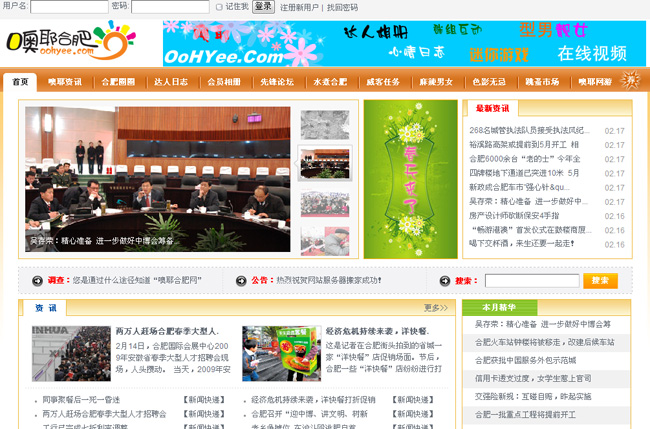
Task: Open the 噢耶资讯 nav item
Action: (x=65, y=82)
